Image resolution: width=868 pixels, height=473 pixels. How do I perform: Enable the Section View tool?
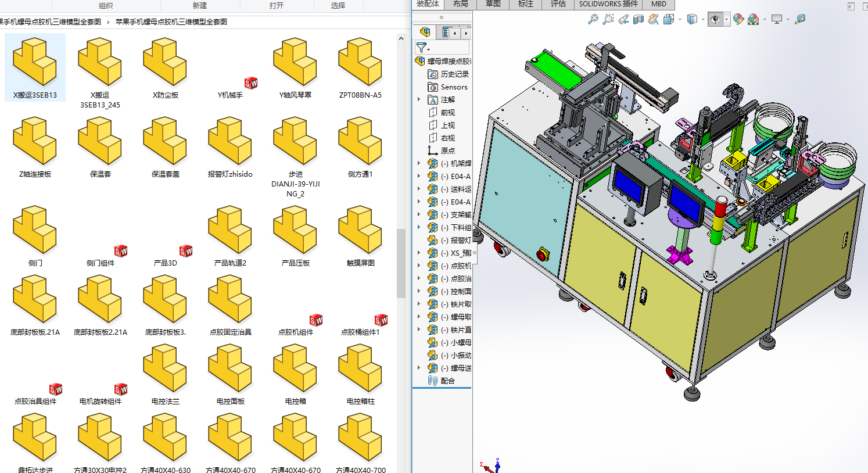pos(639,19)
